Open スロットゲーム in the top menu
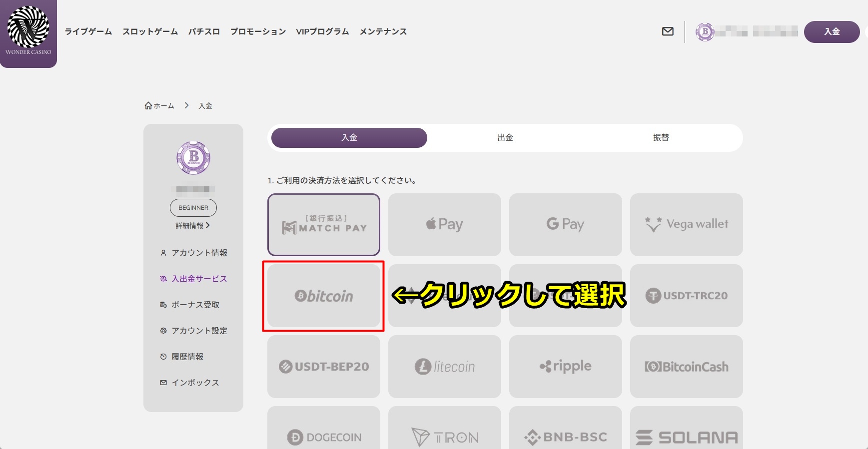 point(150,31)
